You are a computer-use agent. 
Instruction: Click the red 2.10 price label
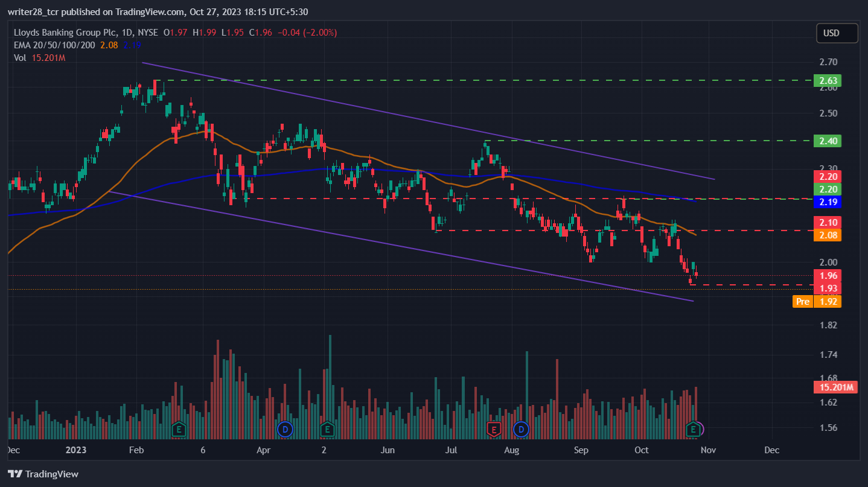point(827,222)
